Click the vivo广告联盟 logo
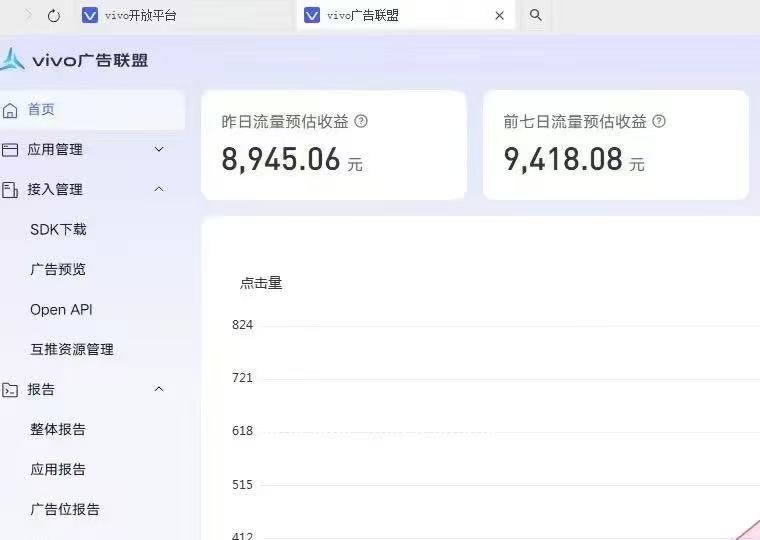760x540 pixels. tap(74, 60)
